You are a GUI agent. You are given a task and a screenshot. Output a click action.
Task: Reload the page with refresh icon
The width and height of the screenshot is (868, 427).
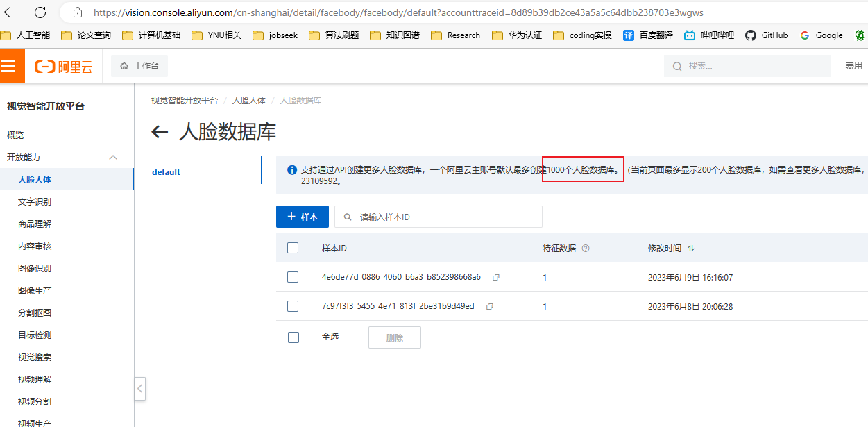(40, 12)
